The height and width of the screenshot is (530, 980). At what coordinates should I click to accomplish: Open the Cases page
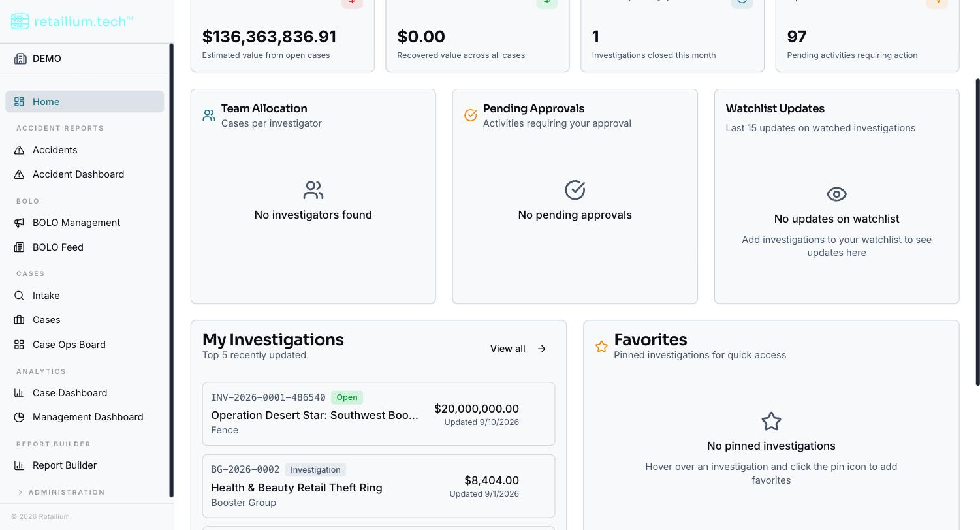(x=85, y=320)
